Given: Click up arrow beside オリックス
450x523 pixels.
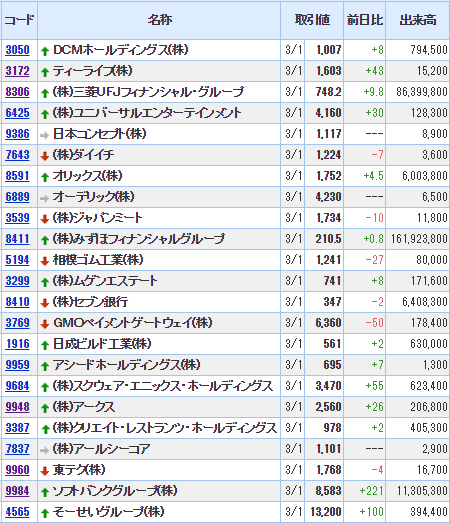Looking at the screenshot, I should coord(45,177).
